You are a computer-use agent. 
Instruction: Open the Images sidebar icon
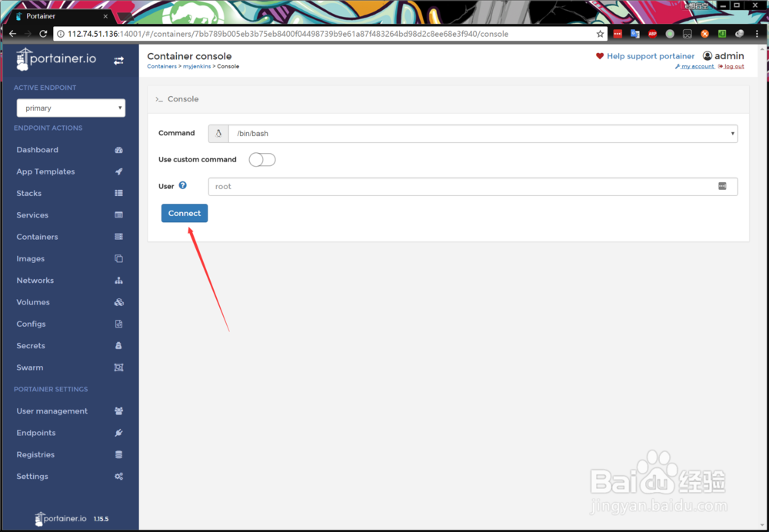coord(119,258)
